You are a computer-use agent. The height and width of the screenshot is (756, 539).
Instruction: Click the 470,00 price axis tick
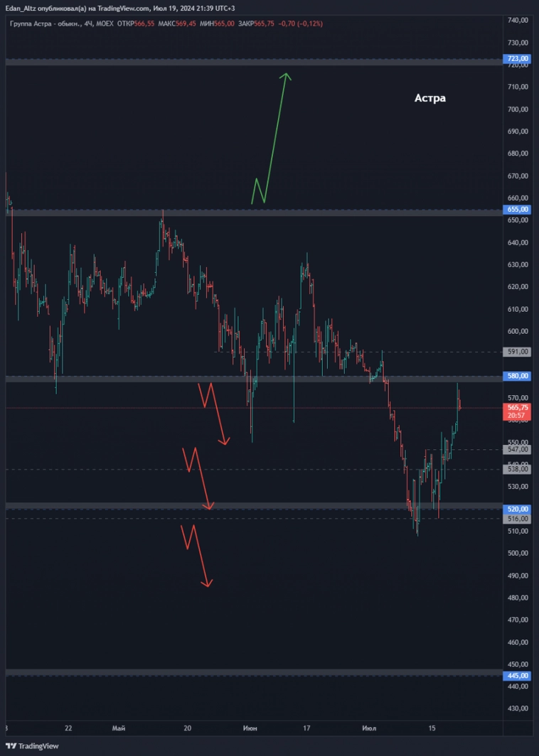518,620
